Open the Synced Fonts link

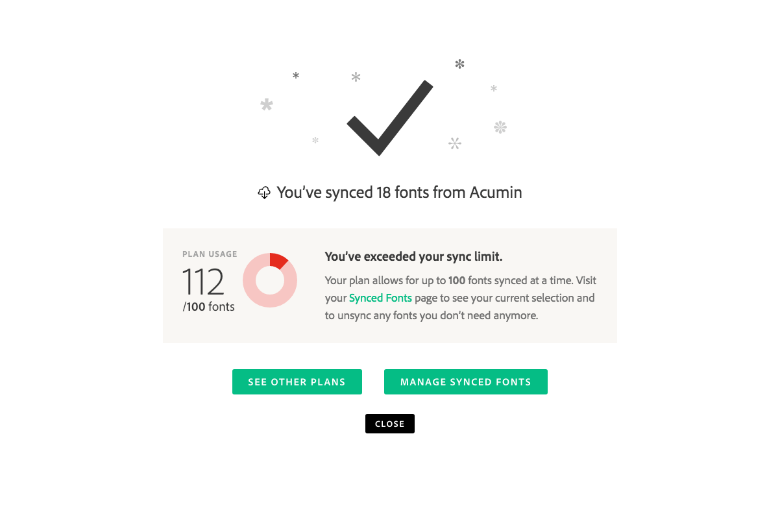coord(380,298)
